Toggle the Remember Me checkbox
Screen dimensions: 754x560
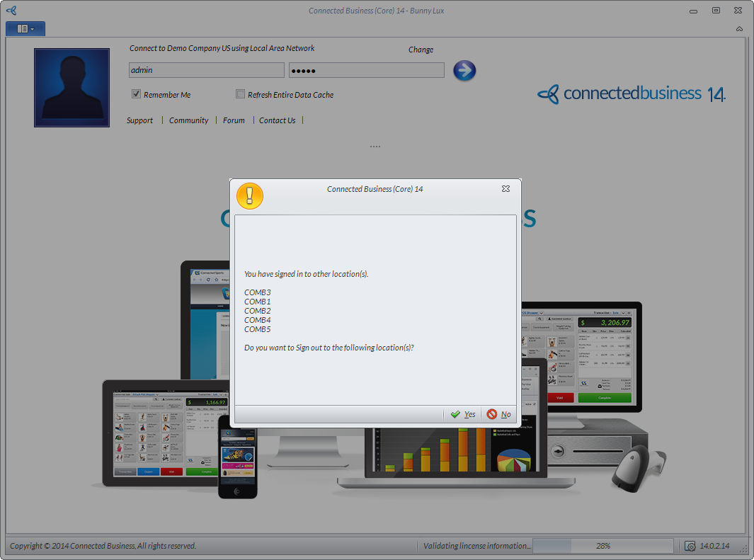(136, 94)
